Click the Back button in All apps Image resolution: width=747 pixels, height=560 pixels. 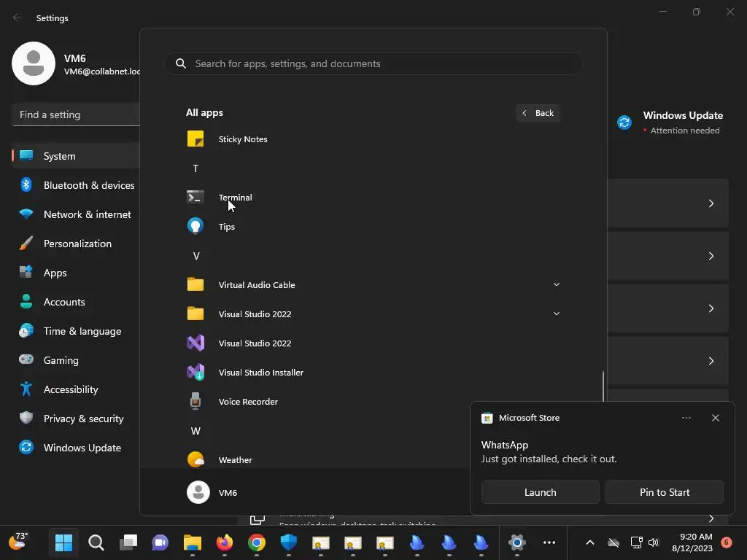tap(538, 113)
